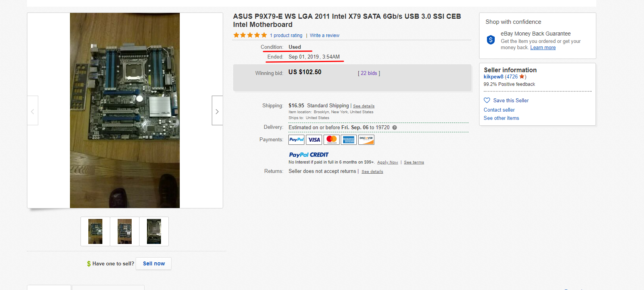Click the Seller information heading
The image size is (644, 290).
(x=510, y=70)
